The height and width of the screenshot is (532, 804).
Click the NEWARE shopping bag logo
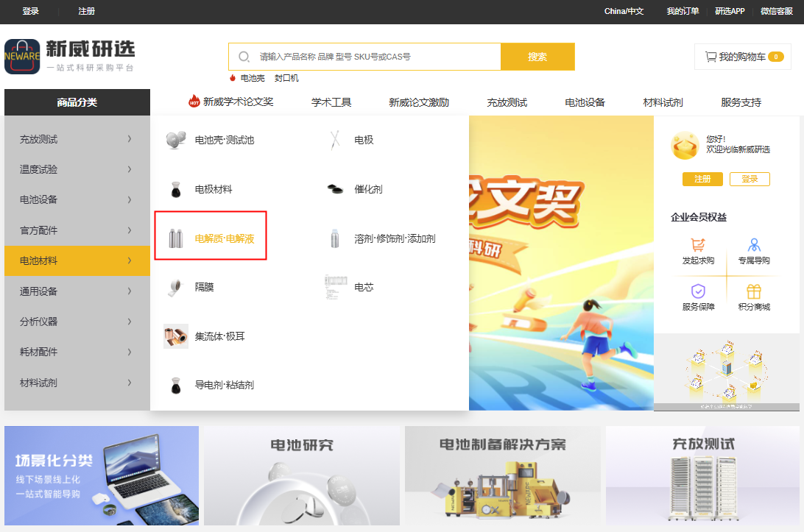tap(22, 57)
